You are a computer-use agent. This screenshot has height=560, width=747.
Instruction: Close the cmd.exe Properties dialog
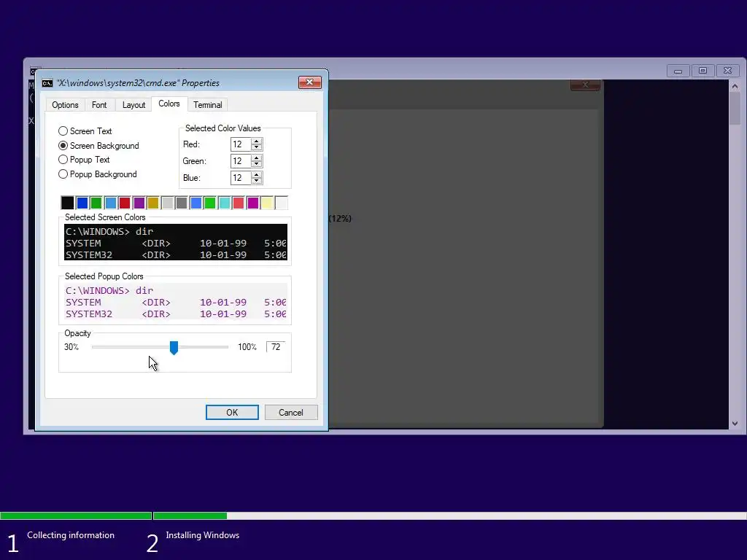[309, 82]
